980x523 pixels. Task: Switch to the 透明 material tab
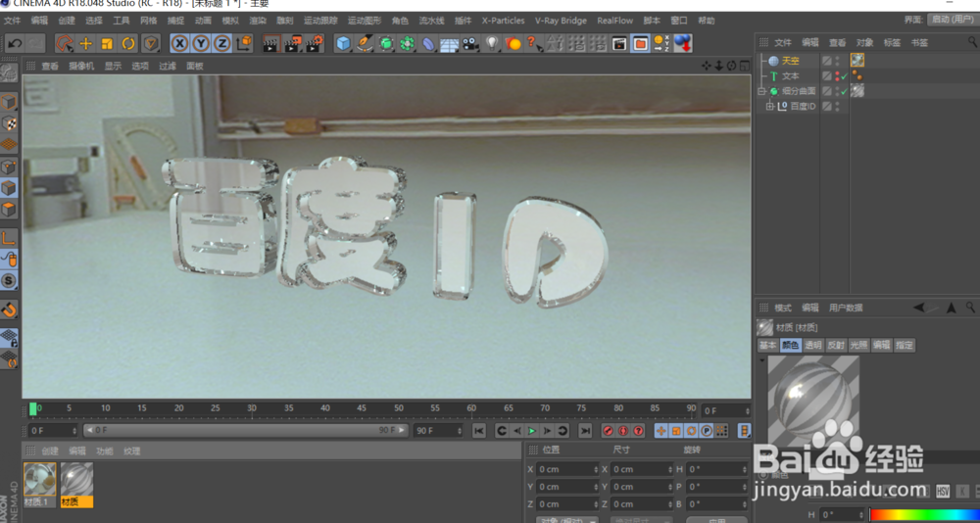[x=813, y=345]
